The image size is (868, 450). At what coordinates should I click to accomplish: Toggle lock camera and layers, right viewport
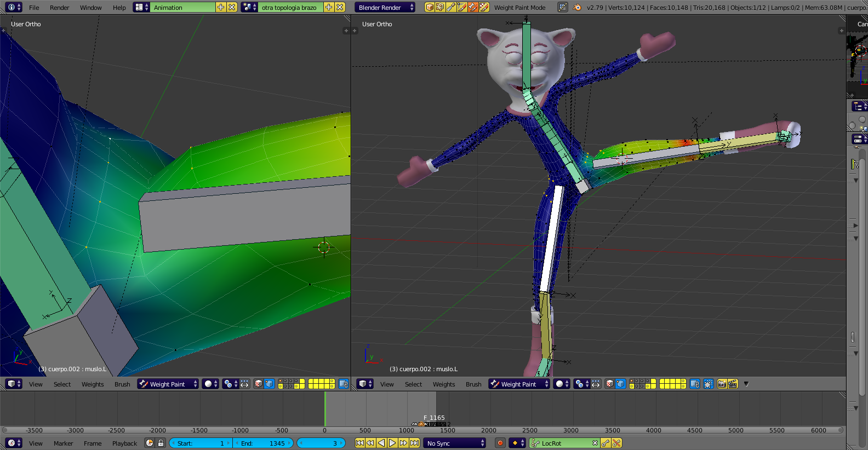694,384
